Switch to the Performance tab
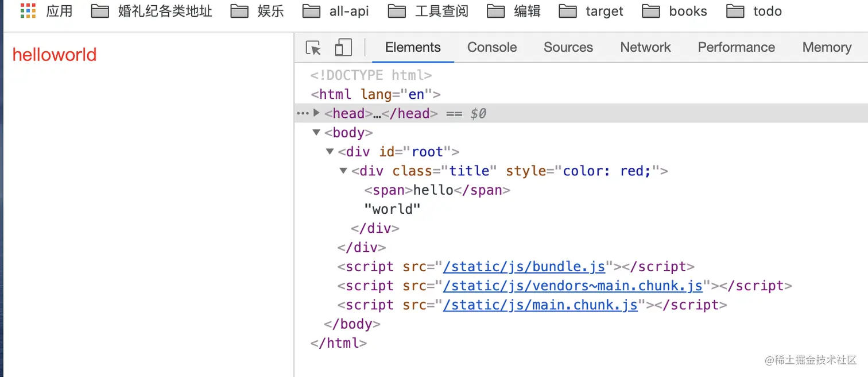The width and height of the screenshot is (868, 377). [x=736, y=48]
